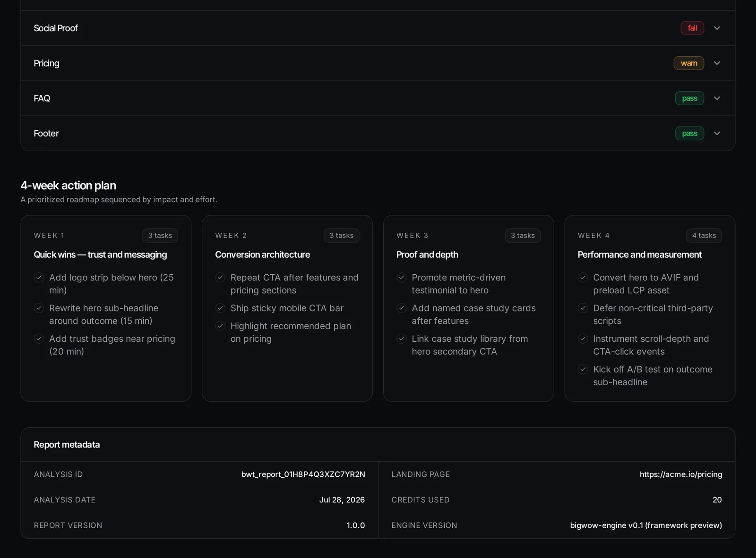Expand the Social Proof section chevron
Screen dimensions: 756x558
[717, 28]
